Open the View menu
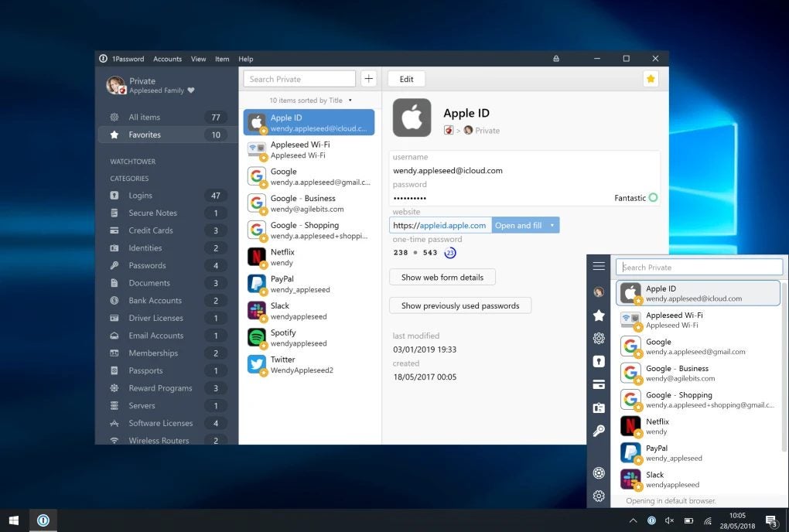 coord(198,58)
